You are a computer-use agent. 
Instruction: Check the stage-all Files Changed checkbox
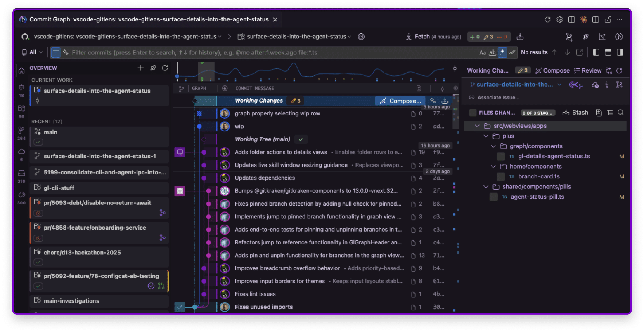pos(473,113)
